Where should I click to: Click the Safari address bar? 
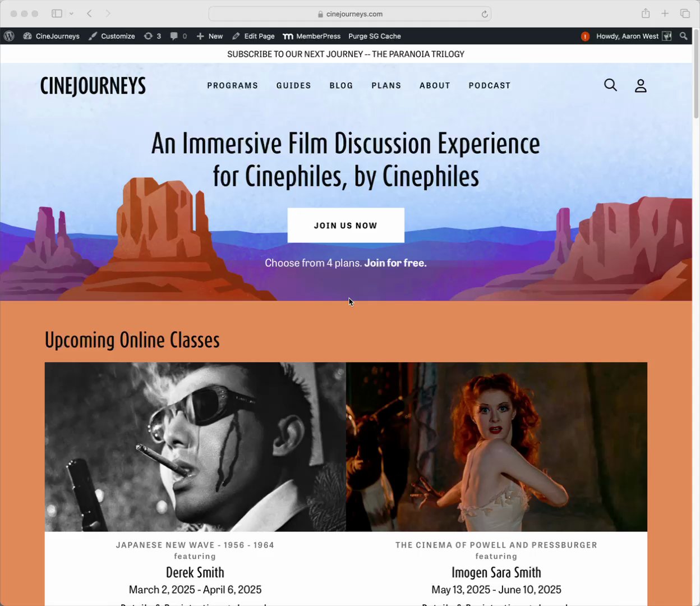350,14
